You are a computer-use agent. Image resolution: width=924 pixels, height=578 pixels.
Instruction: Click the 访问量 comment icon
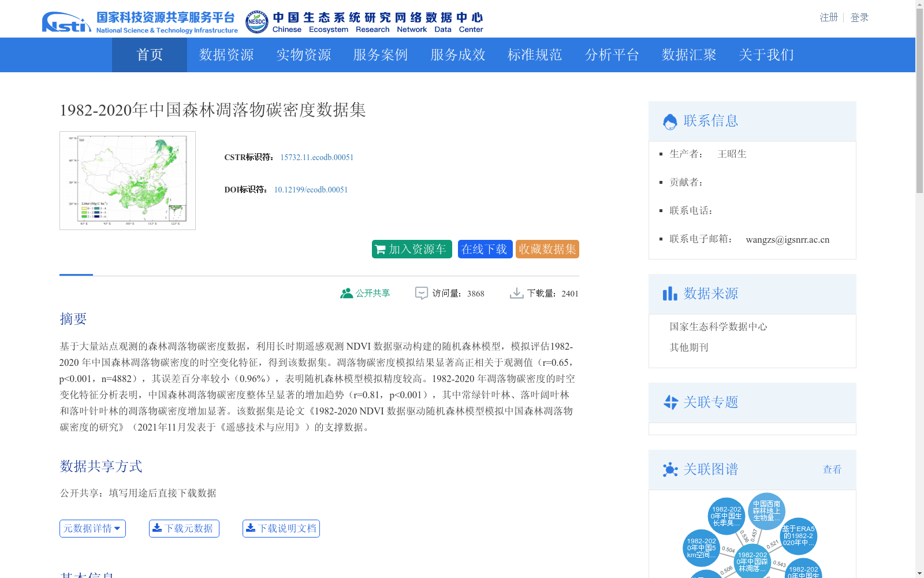pos(422,293)
